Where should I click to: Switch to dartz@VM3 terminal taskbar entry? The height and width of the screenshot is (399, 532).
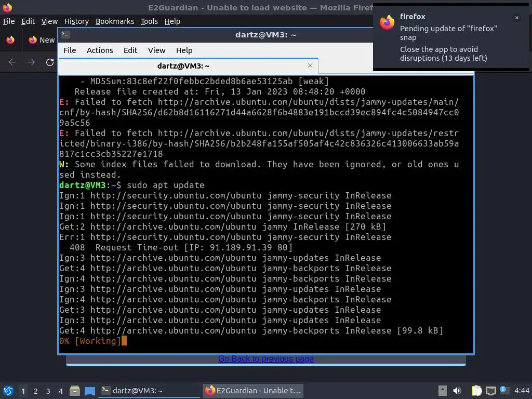point(149,391)
